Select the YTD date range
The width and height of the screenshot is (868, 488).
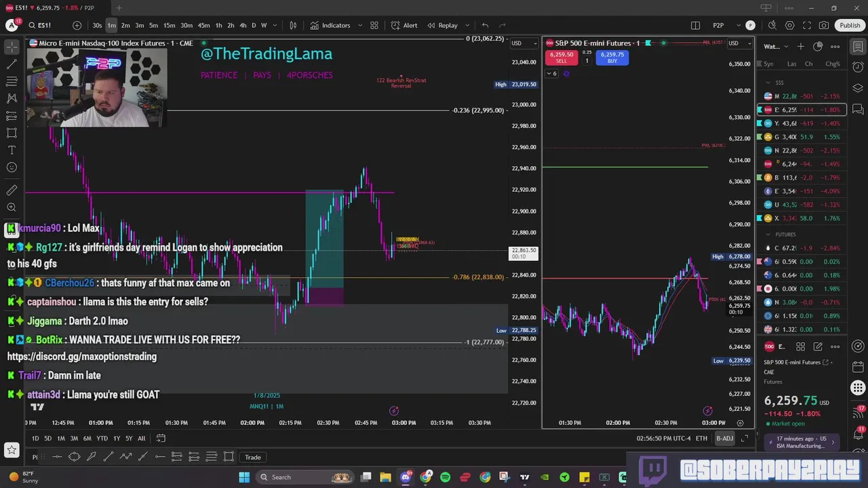click(x=102, y=439)
